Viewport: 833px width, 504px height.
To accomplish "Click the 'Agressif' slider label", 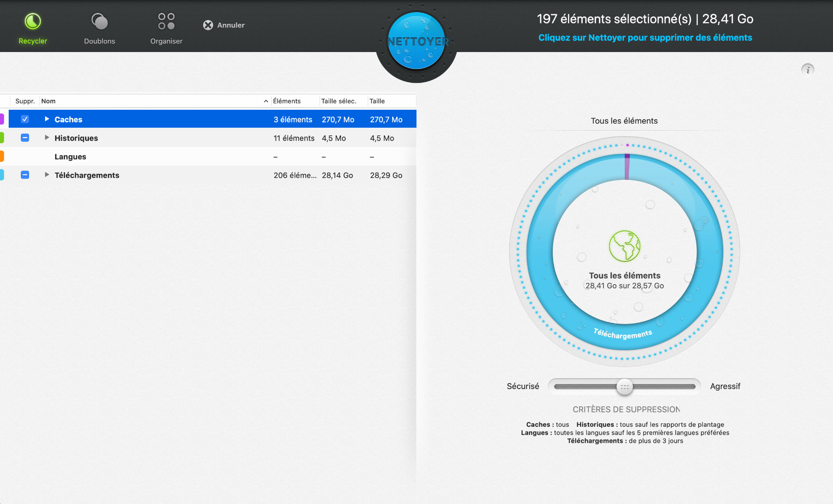I will tap(725, 386).
